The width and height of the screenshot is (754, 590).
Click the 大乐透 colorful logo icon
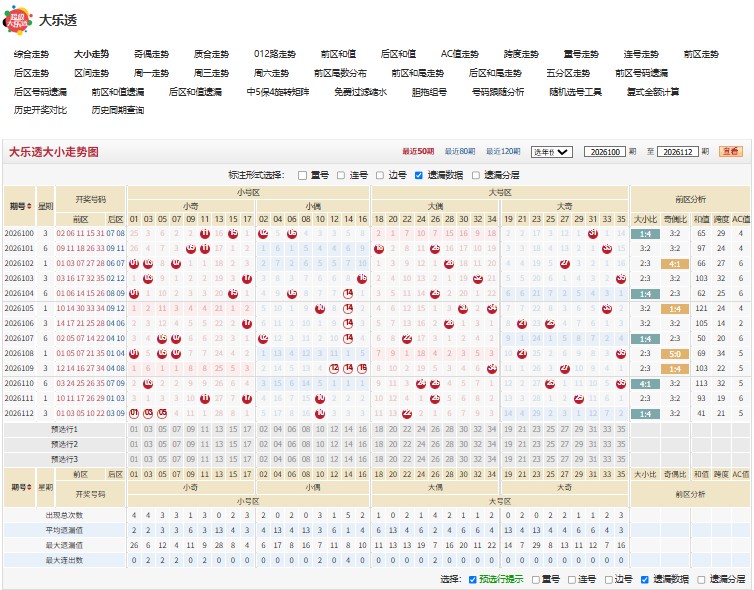pyautogui.click(x=17, y=20)
